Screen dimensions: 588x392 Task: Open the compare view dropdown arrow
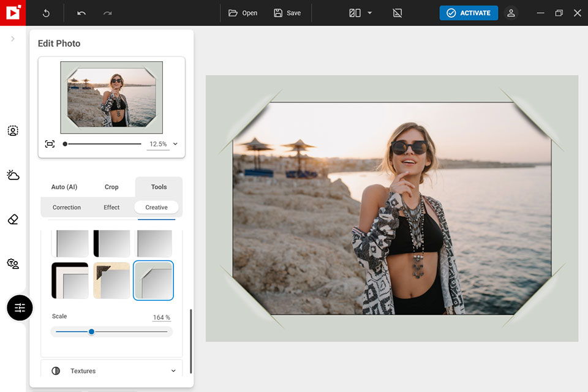[x=370, y=13]
